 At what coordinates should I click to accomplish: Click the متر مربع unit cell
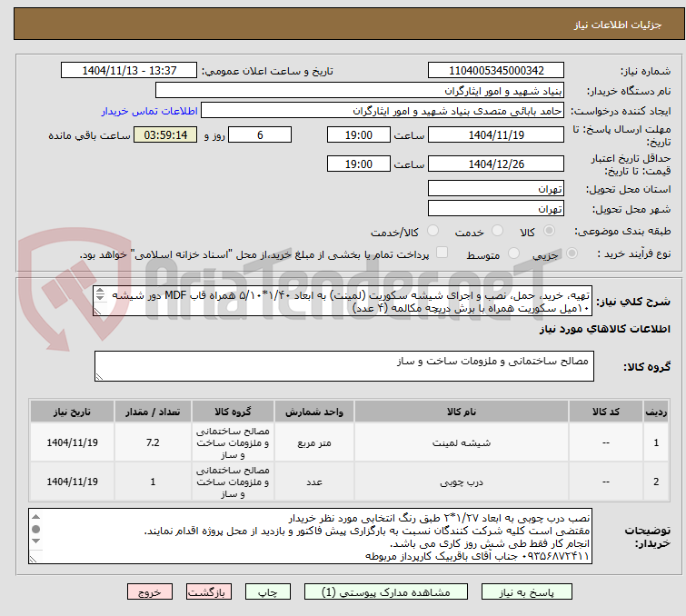point(314,442)
